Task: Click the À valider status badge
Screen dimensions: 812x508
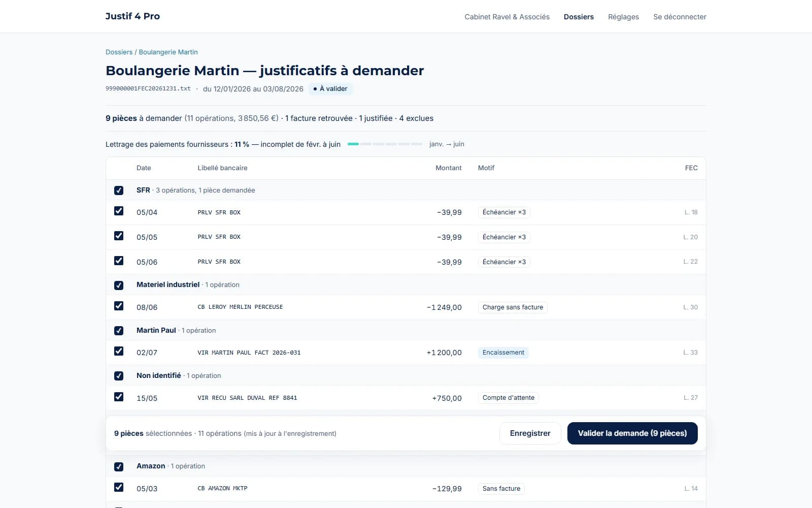Action: pyautogui.click(x=330, y=89)
